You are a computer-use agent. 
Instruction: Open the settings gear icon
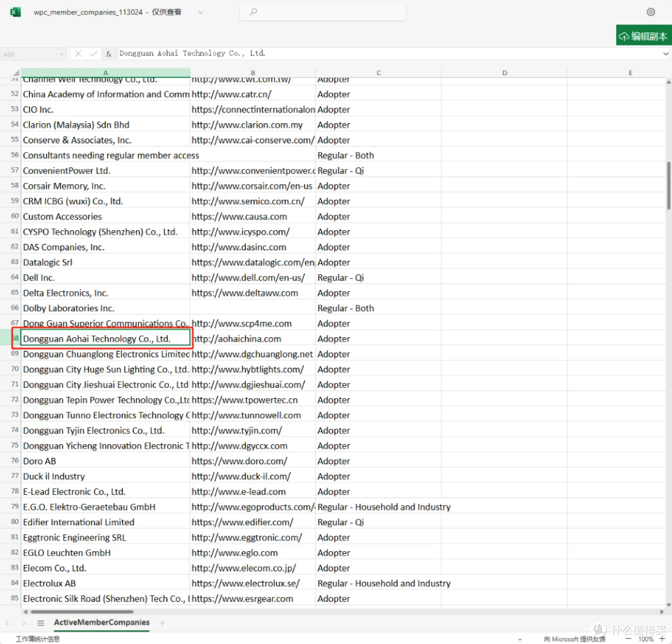[x=651, y=12]
